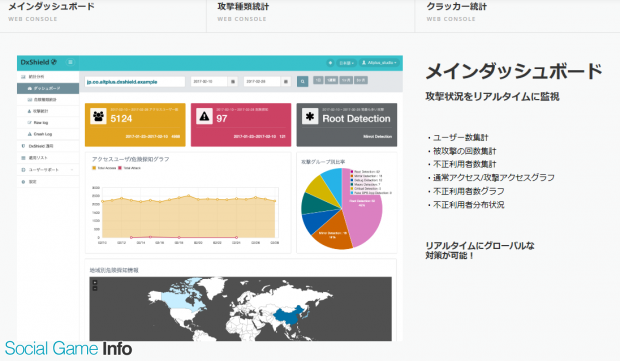Click the Raw log pencil icon

click(x=29, y=123)
